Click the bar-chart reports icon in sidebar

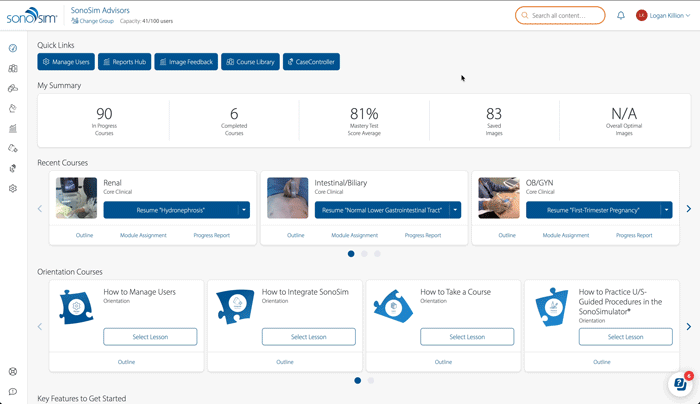click(x=13, y=129)
